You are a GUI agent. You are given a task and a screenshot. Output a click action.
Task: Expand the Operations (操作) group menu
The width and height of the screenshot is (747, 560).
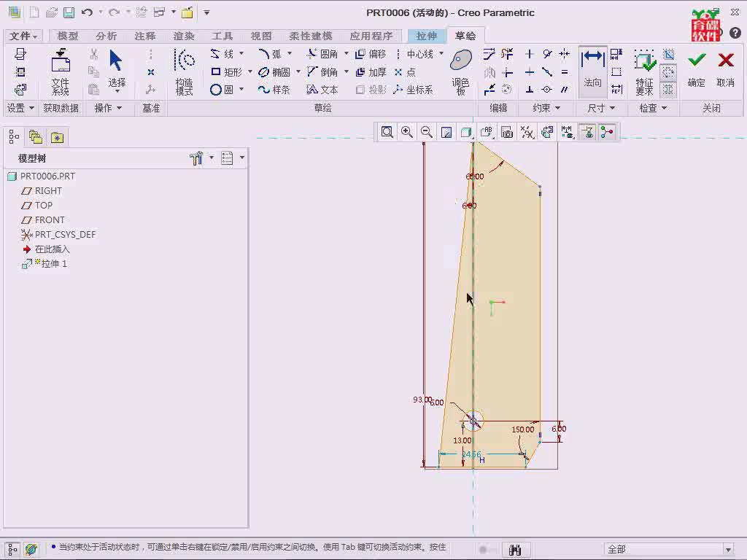(x=108, y=108)
